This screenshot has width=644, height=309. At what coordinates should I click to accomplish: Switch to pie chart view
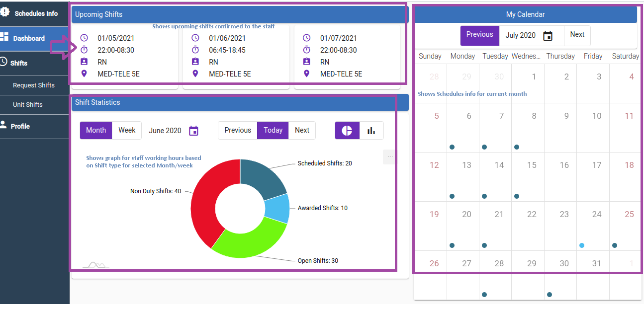coord(347,131)
